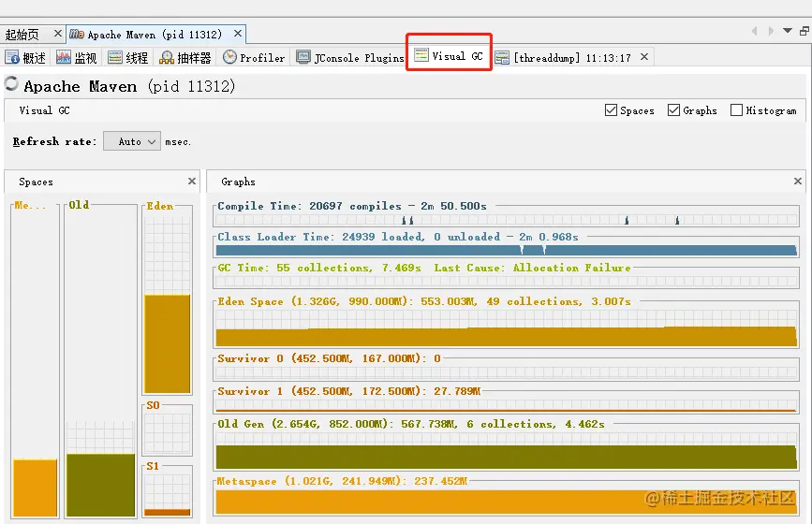Click 'Last Cause: Allocation Failure' text
This screenshot has width=812, height=524.
coord(532,268)
